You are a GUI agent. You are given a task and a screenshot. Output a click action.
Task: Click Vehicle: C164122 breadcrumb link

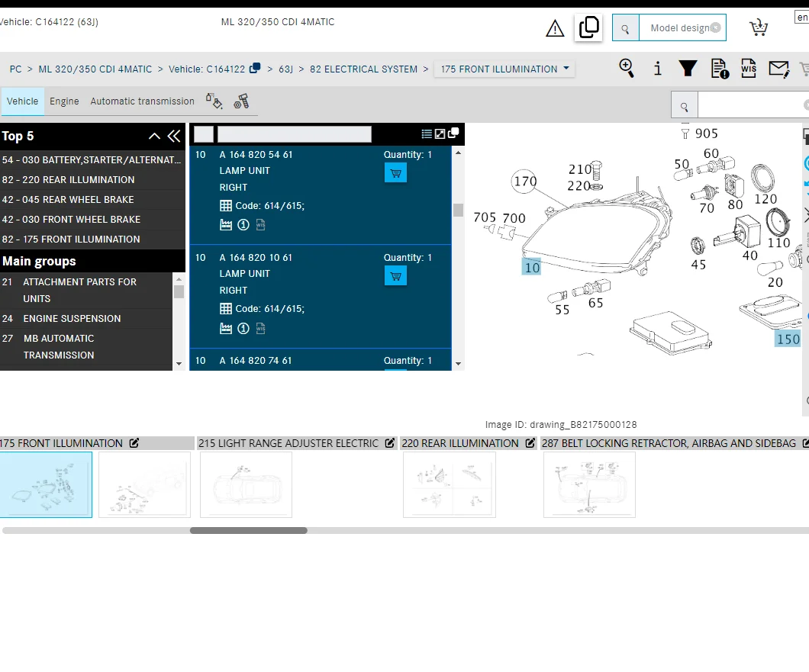(207, 69)
